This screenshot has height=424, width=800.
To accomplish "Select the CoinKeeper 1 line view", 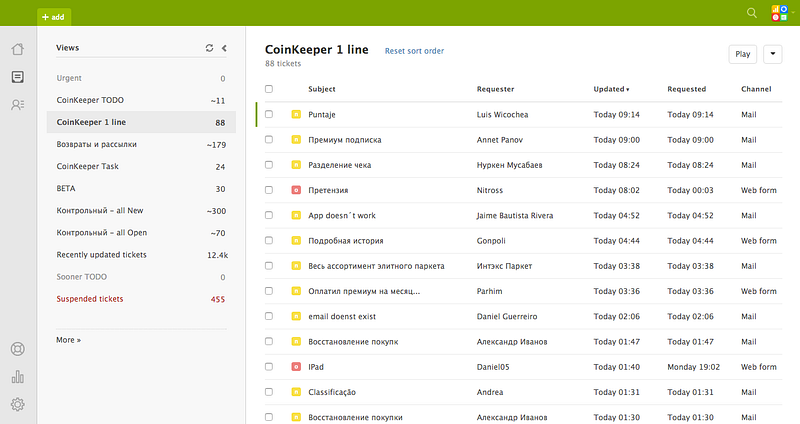I will 141,122.
